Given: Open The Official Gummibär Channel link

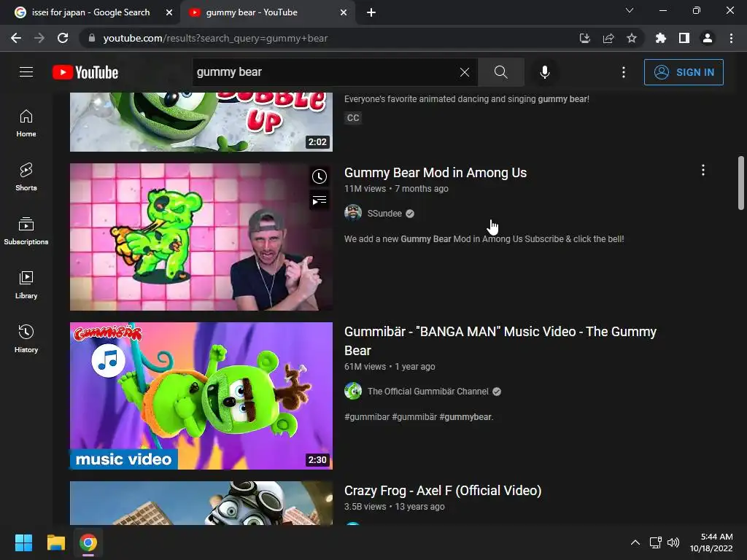Looking at the screenshot, I should (427, 392).
